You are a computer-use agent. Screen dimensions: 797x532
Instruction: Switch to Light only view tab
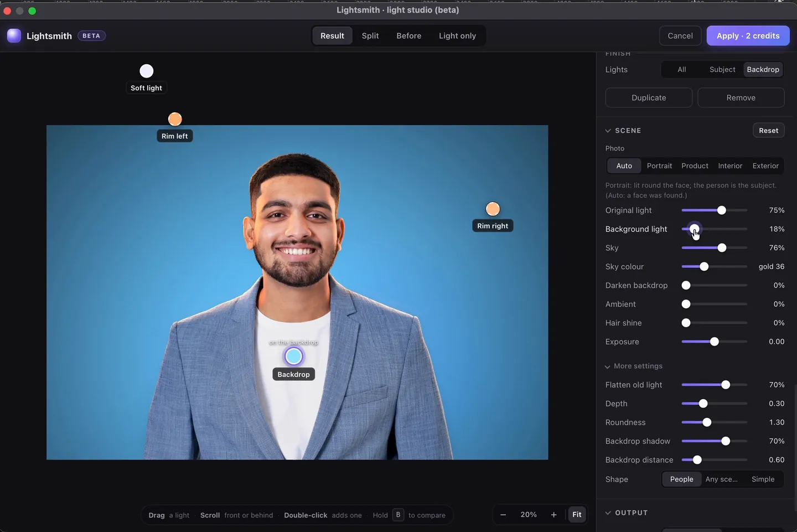click(x=457, y=36)
